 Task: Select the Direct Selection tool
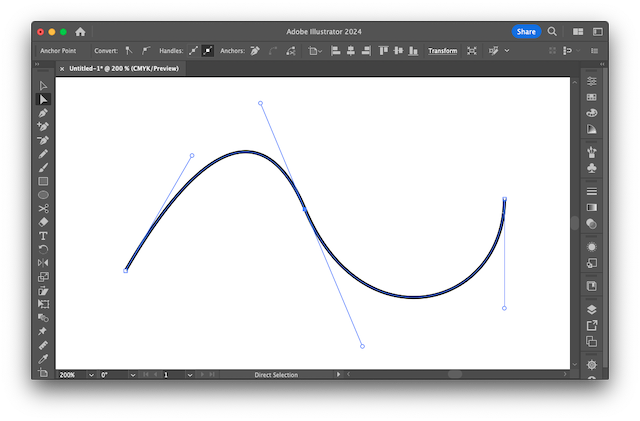point(43,100)
